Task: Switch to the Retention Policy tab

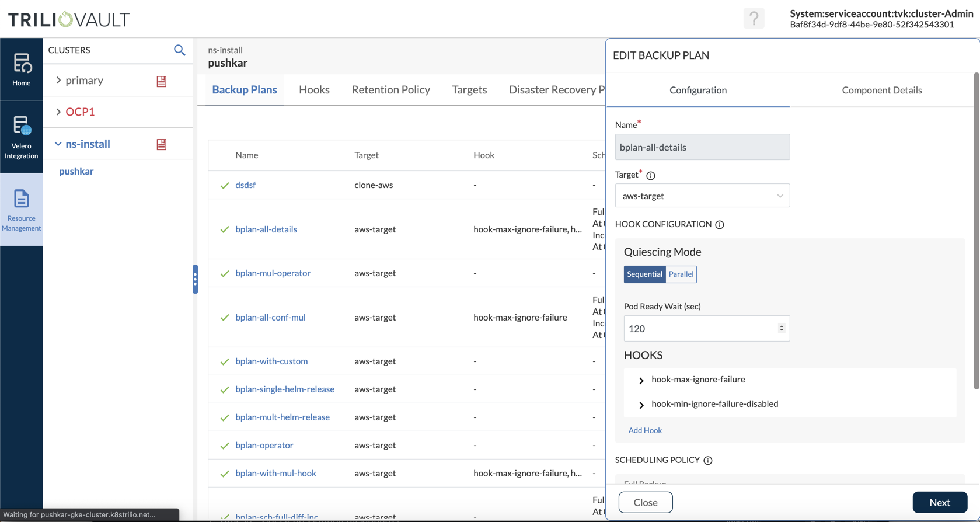Action: click(x=390, y=89)
